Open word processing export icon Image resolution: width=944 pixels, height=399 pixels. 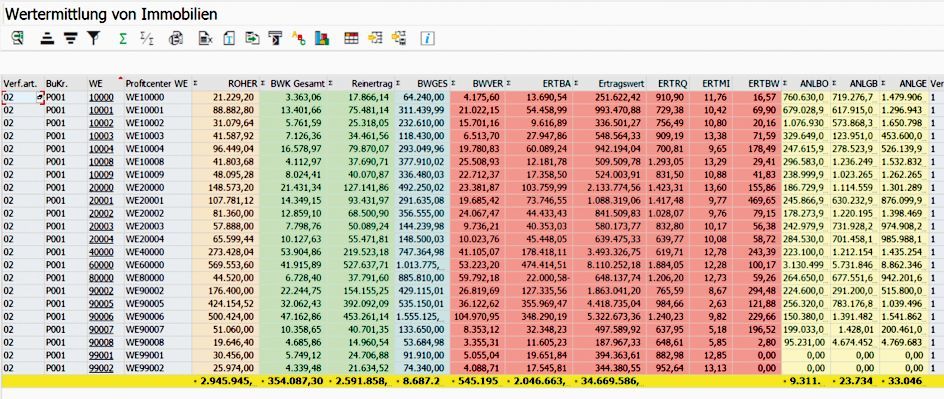(x=229, y=39)
